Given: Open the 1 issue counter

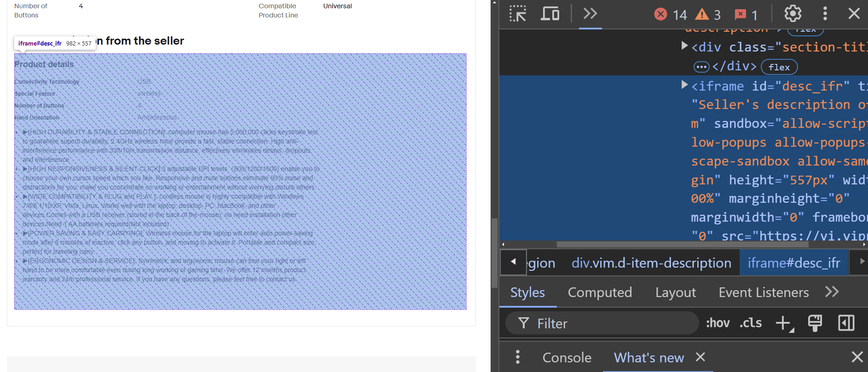Looking at the screenshot, I should click(746, 15).
